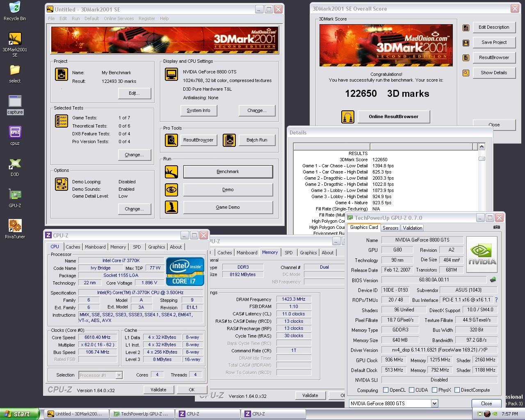This screenshot has width=525, height=420.
Task: Click the Benchmark button
Action: tap(228, 172)
